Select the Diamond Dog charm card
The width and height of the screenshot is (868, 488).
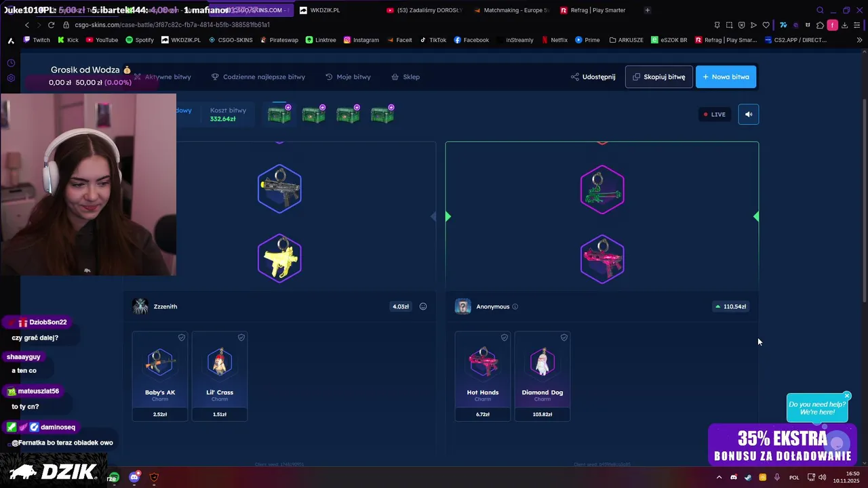[x=542, y=376]
